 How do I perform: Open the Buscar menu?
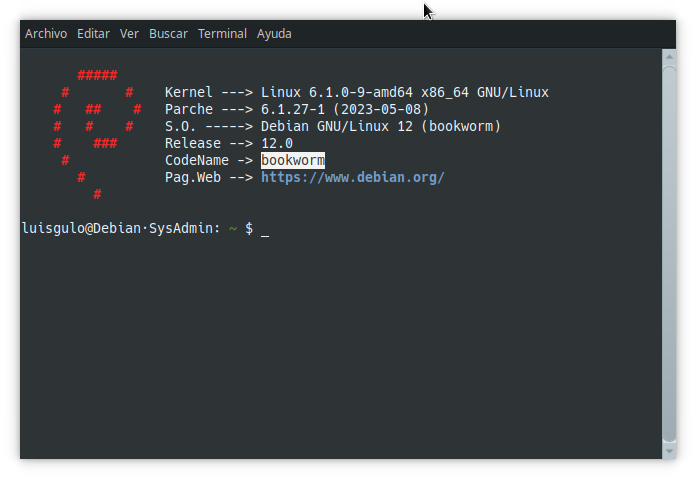(x=168, y=33)
